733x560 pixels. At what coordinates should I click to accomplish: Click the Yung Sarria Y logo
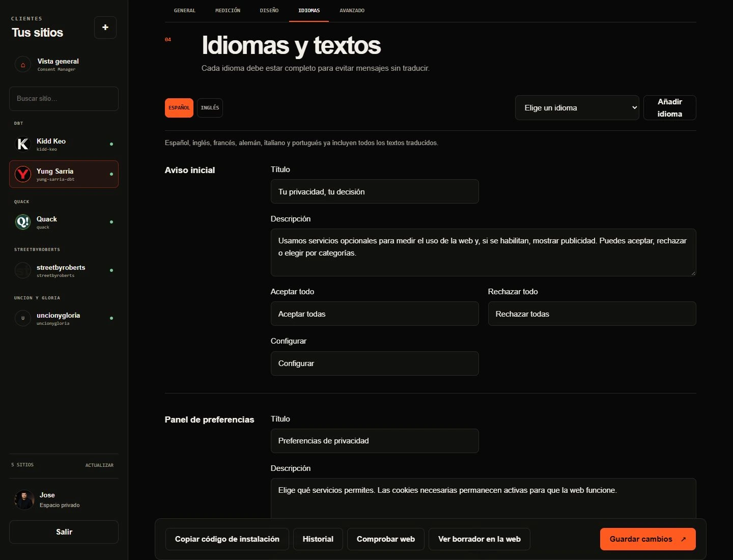[23, 174]
